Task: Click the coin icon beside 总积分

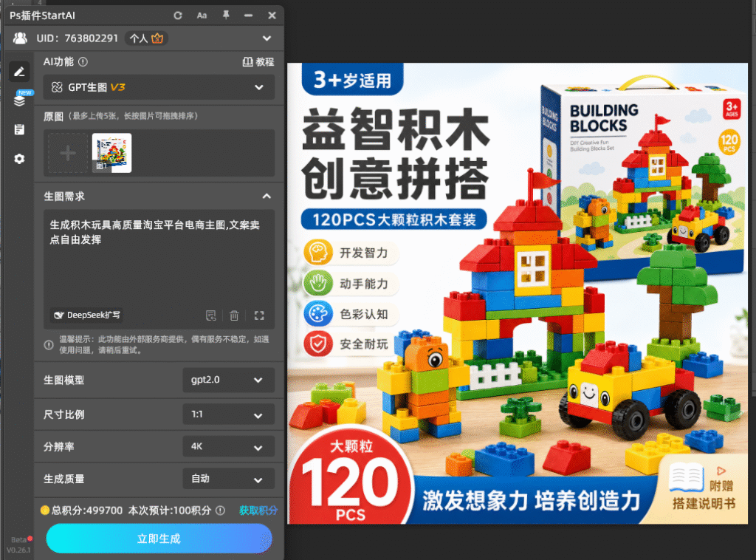Action: pyautogui.click(x=45, y=511)
